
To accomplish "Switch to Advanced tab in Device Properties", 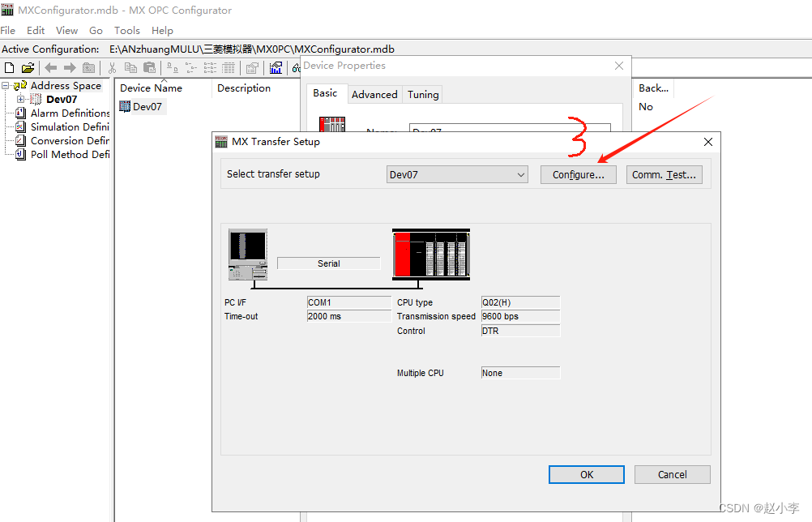I will 374,94.
